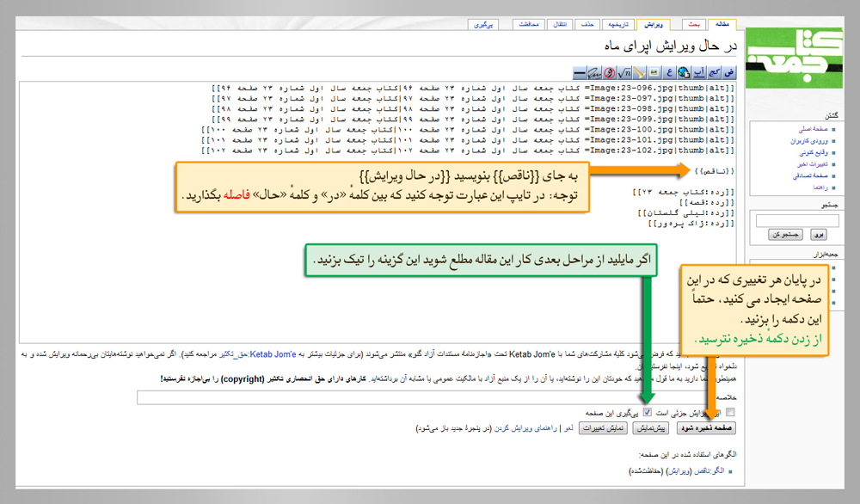Click the [[رده:کتاب جمعه ۲۳]] category line
The width and height of the screenshot is (860, 504).
(684, 192)
